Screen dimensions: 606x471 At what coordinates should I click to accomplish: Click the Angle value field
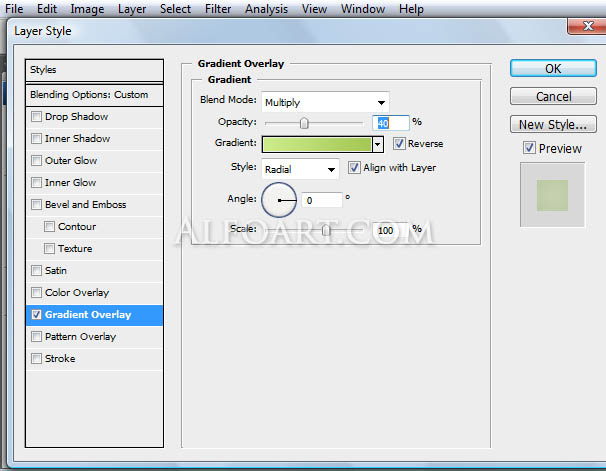pyautogui.click(x=322, y=200)
